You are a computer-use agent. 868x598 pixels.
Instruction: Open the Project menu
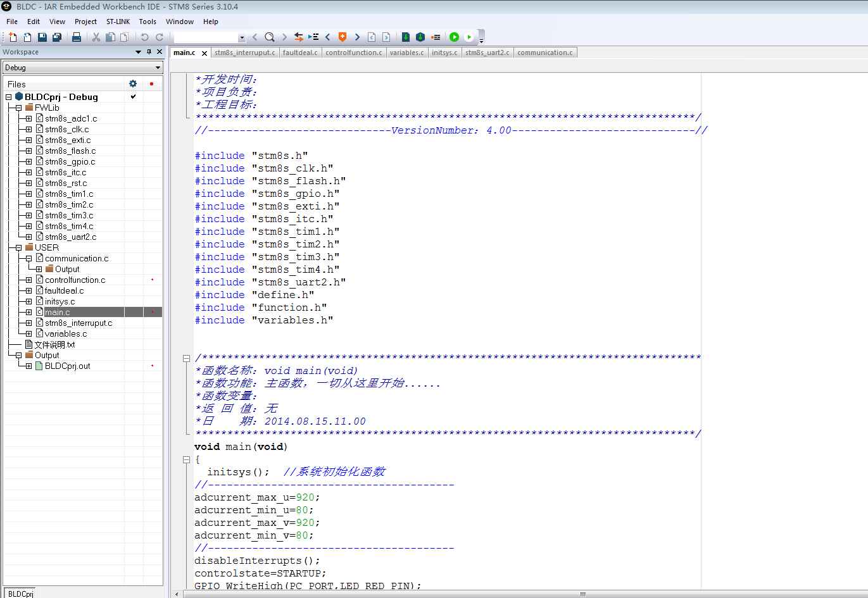tap(85, 22)
